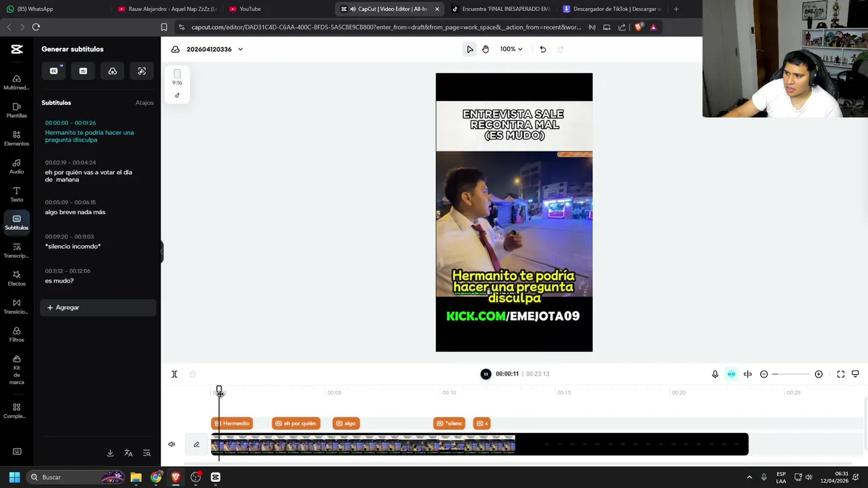Open the Transiciones panel
868x488 pixels.
point(16,307)
